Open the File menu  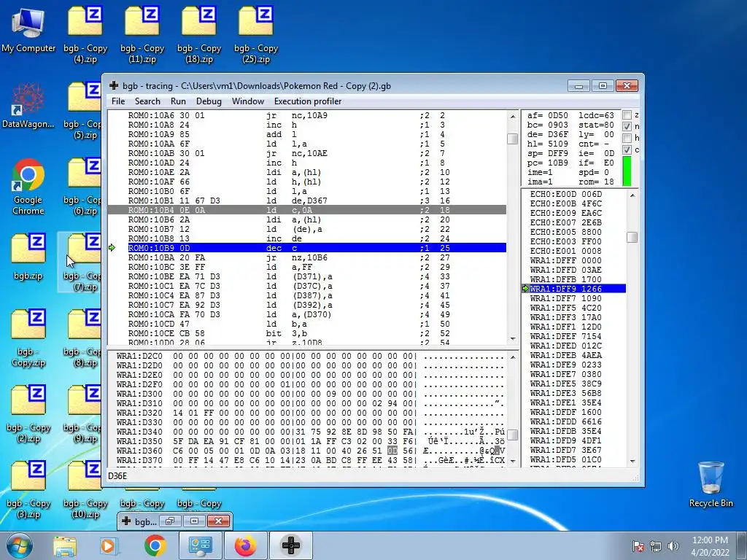[118, 101]
